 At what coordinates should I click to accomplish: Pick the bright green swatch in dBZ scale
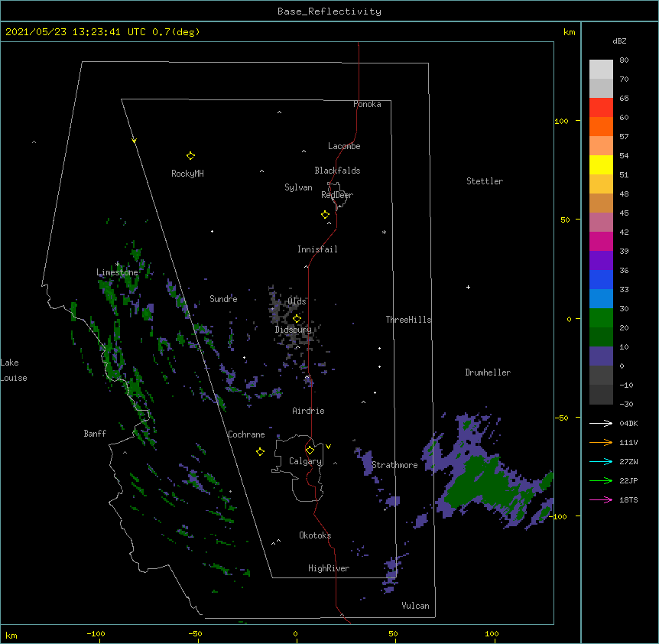[601, 318]
